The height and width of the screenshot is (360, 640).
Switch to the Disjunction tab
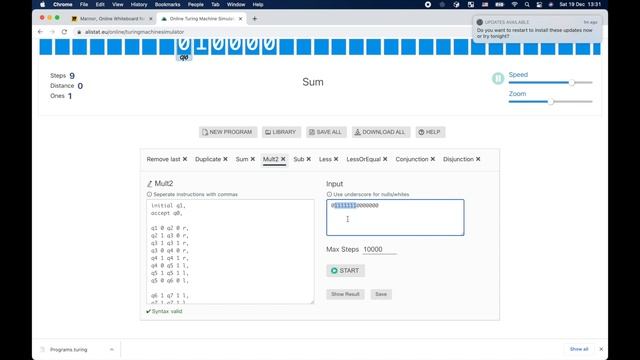458,159
